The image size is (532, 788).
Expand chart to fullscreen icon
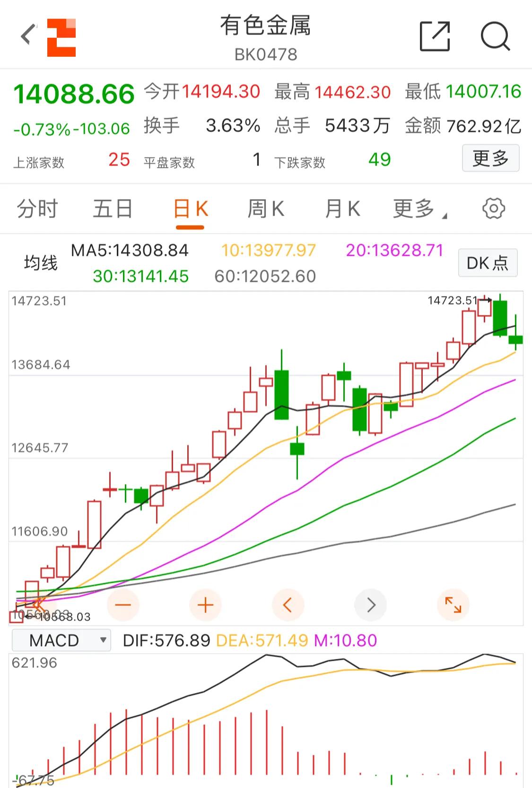click(x=453, y=604)
